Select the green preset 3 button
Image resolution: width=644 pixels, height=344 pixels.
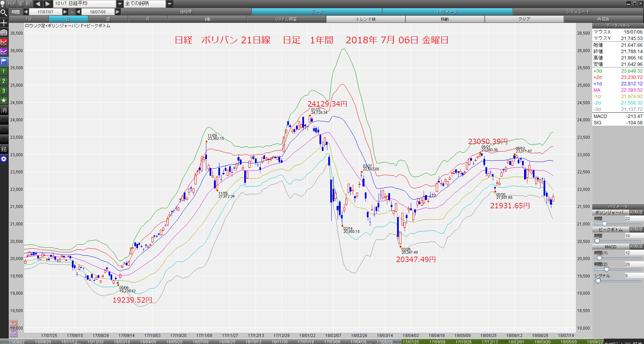click(4, 91)
